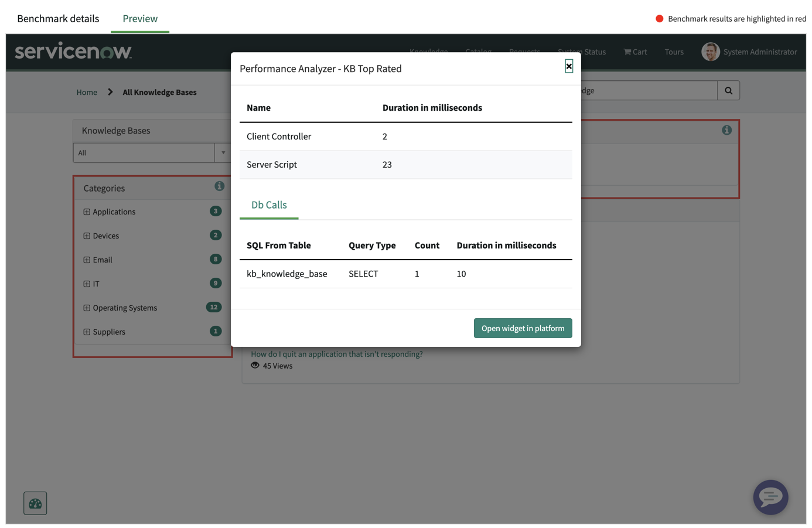812x528 pixels.
Task: Click the count badge 8 beside Email
Action: pos(216,259)
